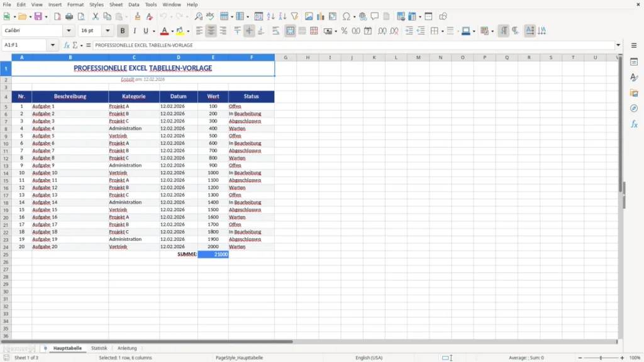The image size is (644, 362).
Task: Click the Merge and Center Cells icon
Action: pos(290,31)
